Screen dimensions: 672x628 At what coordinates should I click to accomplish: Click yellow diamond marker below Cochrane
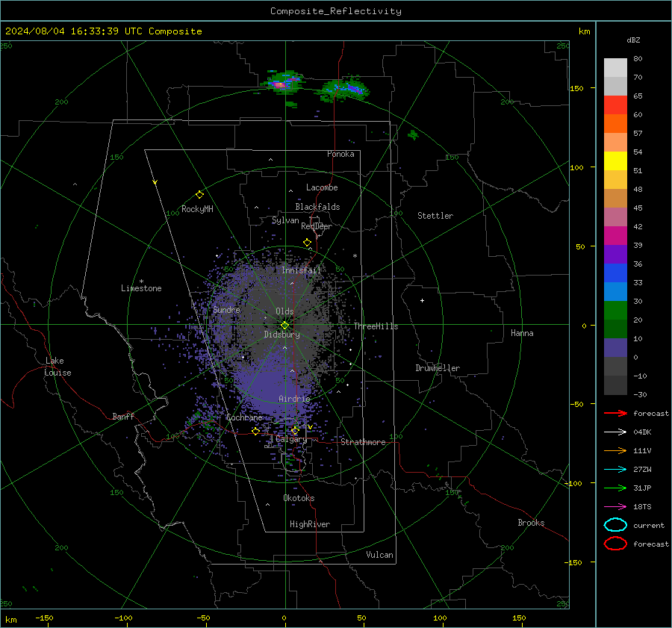click(256, 432)
